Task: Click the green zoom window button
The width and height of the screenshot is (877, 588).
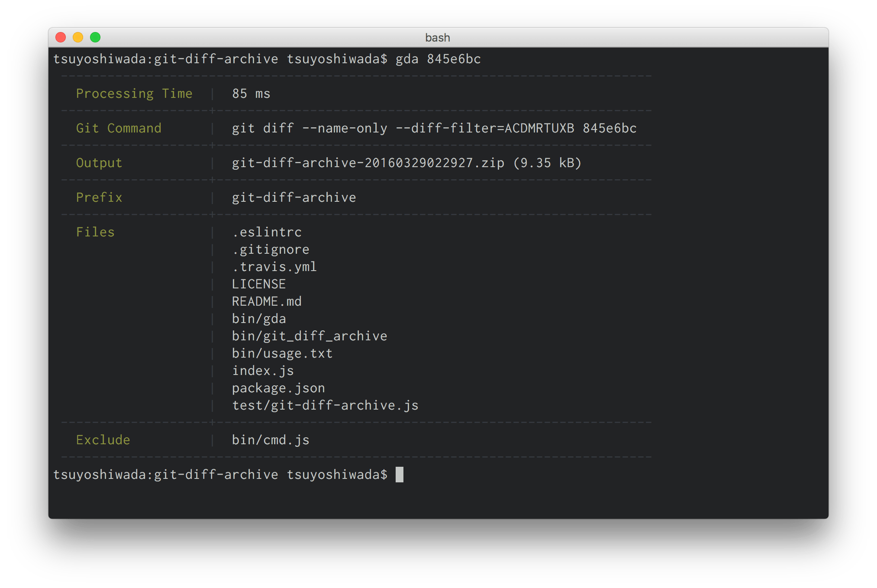Action: (95, 38)
